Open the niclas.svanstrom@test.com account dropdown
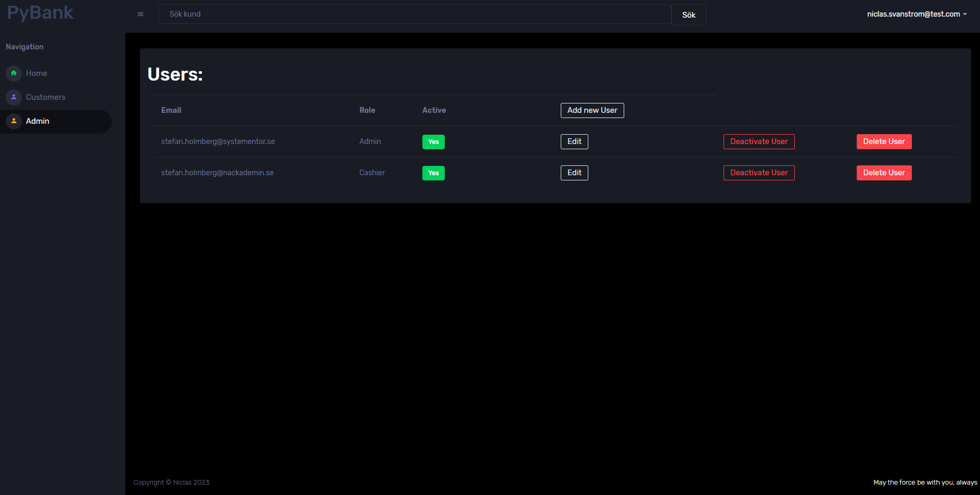Screen dimensions: 980x495 (x=913, y=14)
